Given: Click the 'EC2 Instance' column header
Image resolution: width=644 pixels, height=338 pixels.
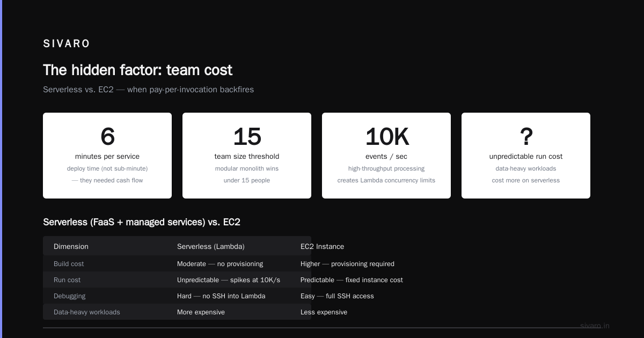Looking at the screenshot, I should click(322, 247).
